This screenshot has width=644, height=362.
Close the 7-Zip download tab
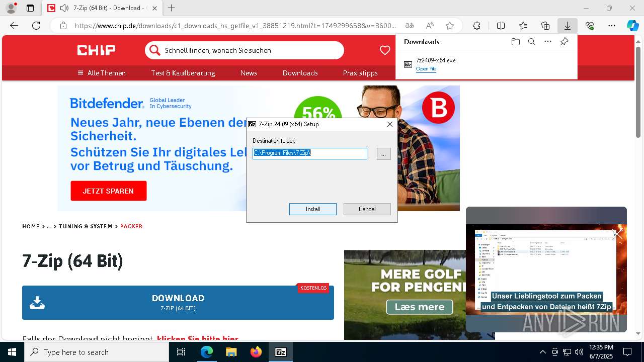pyautogui.click(x=154, y=8)
